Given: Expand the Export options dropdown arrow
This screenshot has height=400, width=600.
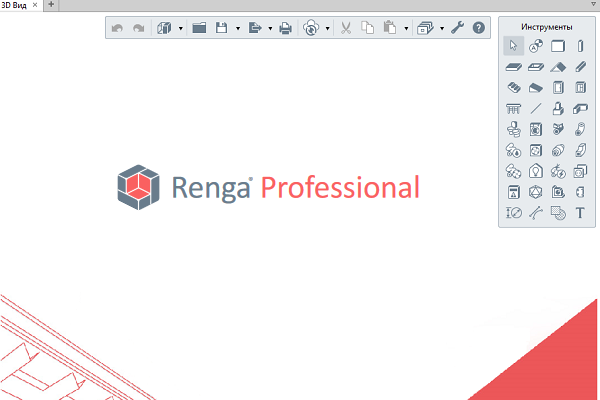Looking at the screenshot, I should tap(270, 28).
